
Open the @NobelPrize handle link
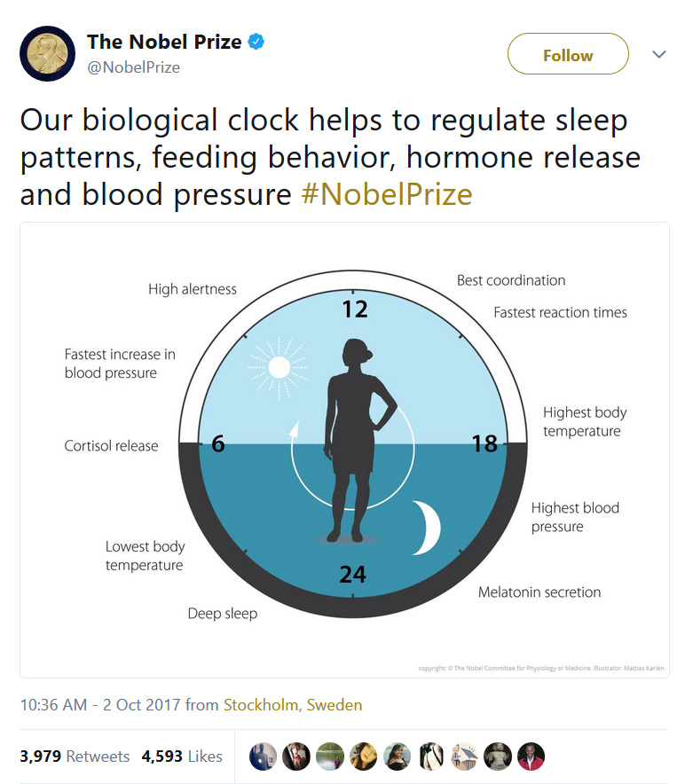pos(133,67)
